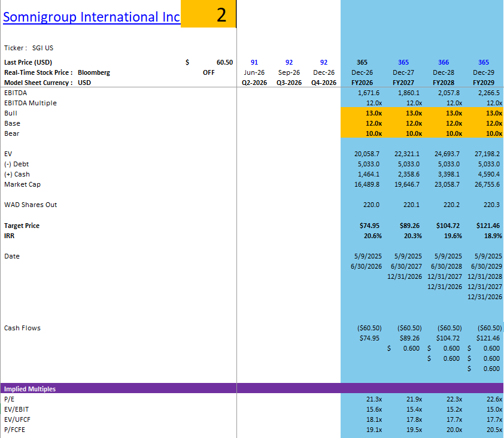Click the Jun-26 date cell
504x438 pixels.
254,72
